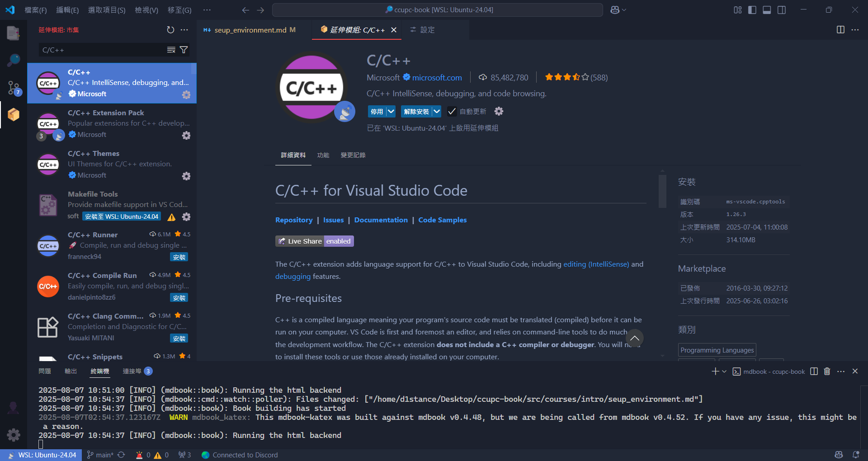Viewport: 868px width, 461px height.
Task: Click the Programming Languages category tag
Action: pos(717,350)
